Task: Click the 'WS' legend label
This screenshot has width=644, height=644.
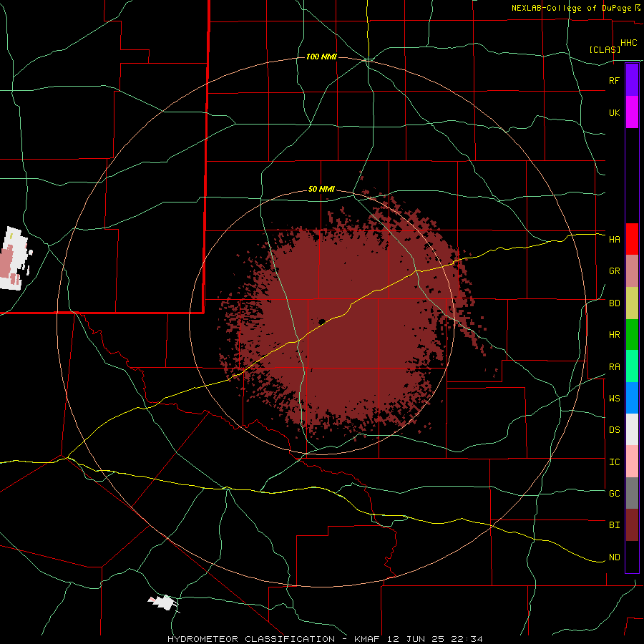Action: [614, 398]
